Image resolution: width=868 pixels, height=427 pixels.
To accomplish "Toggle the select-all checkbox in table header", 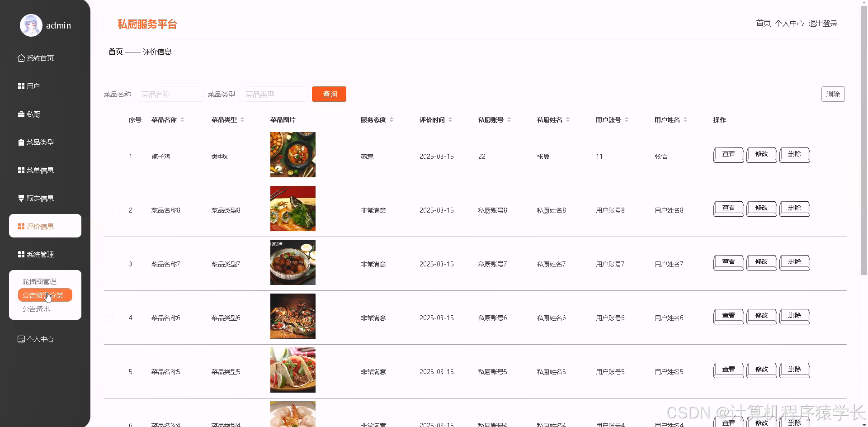I will (x=109, y=120).
